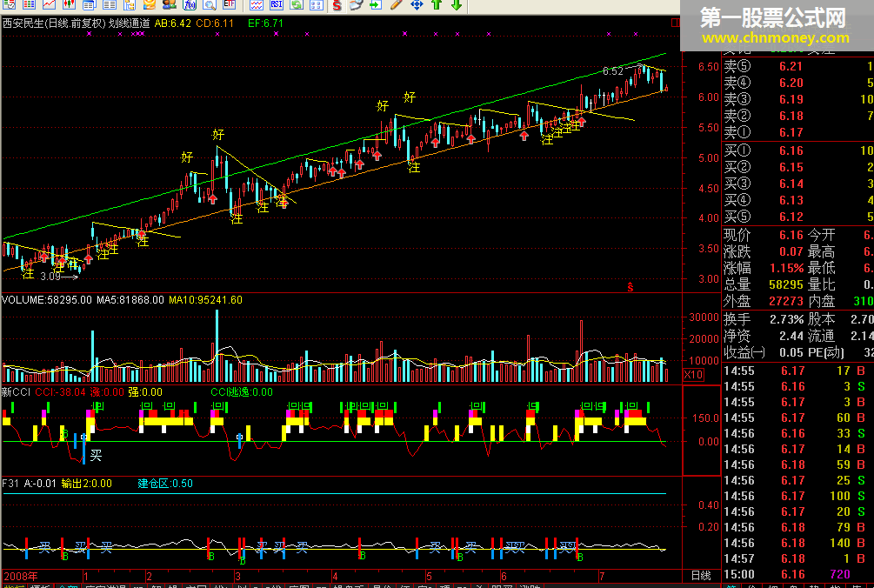Click the 涨幅 1.15% change value

coord(786,268)
